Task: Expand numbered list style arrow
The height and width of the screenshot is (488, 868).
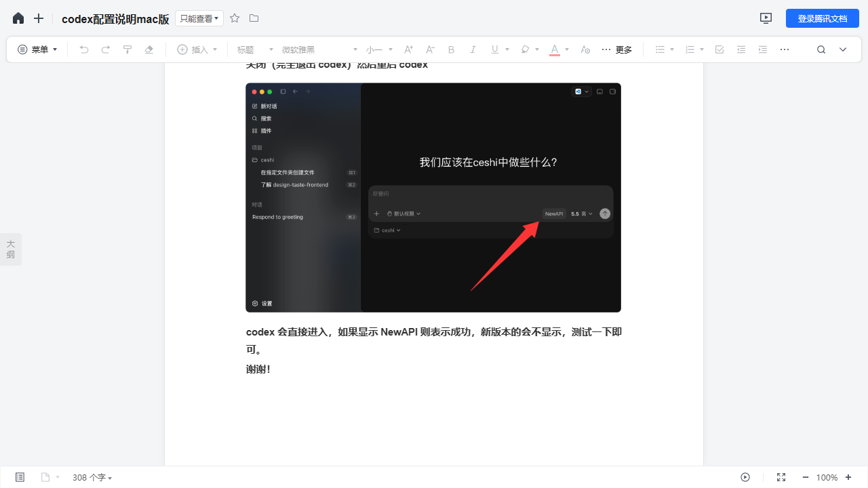Action: 702,49
